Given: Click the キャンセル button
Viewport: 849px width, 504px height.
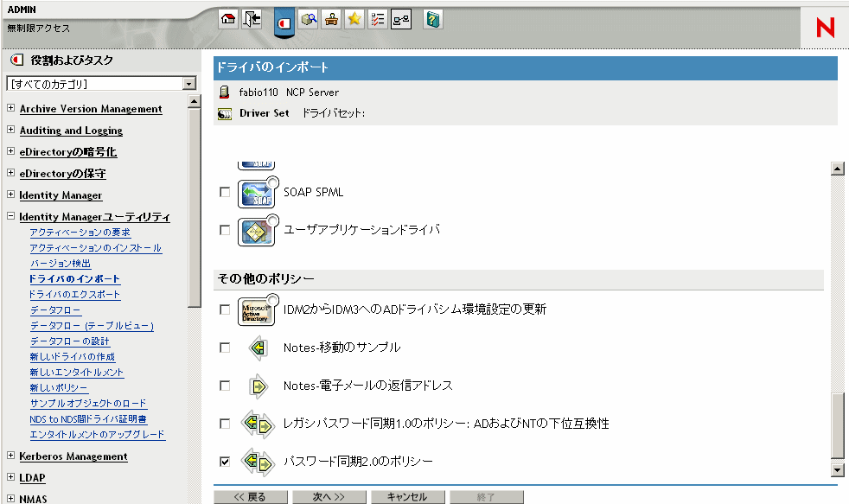Looking at the screenshot, I should click(408, 497).
